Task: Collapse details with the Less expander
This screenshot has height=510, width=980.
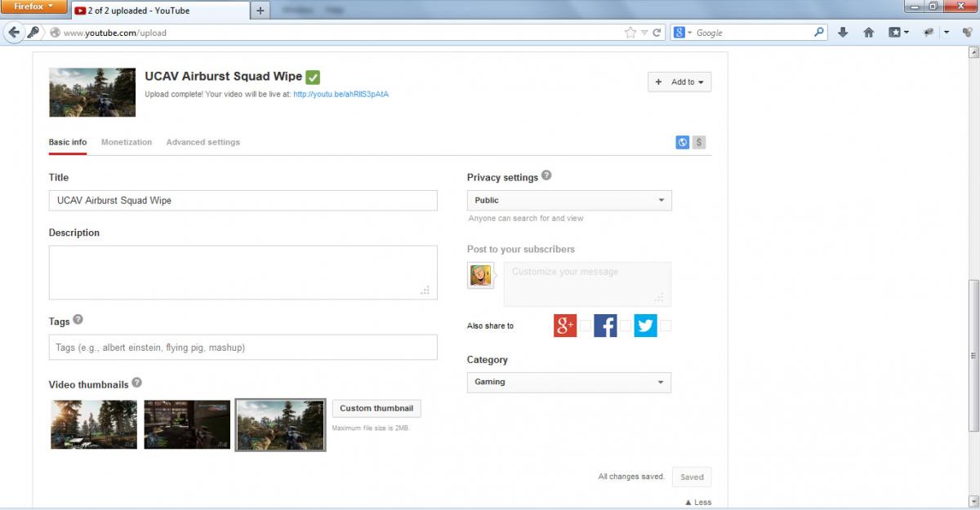Action: click(x=697, y=503)
